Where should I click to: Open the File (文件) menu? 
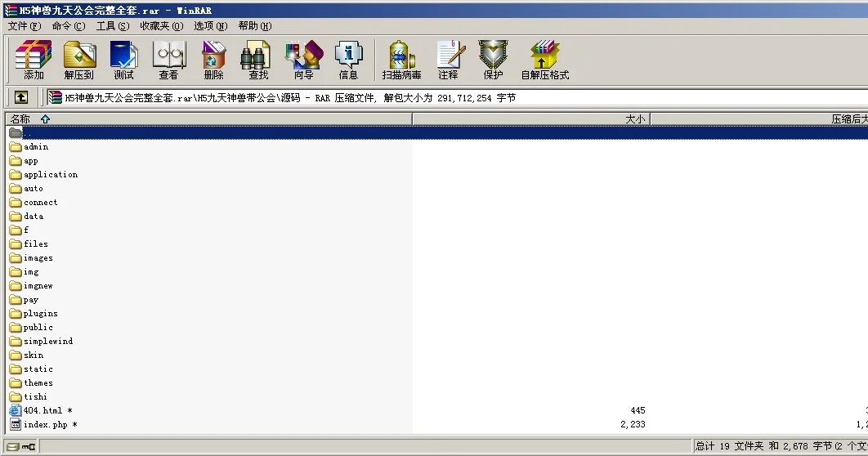(x=23, y=26)
